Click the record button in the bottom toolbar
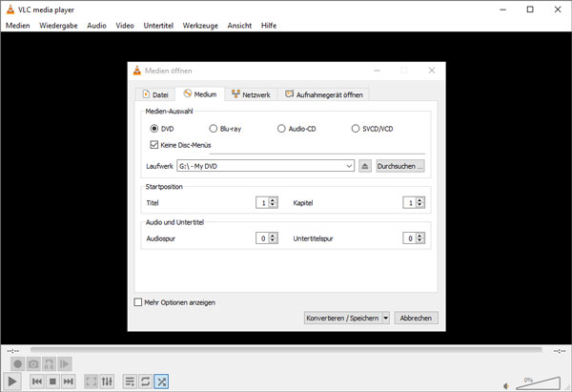Image resolution: width=572 pixels, height=392 pixels. tap(17, 364)
